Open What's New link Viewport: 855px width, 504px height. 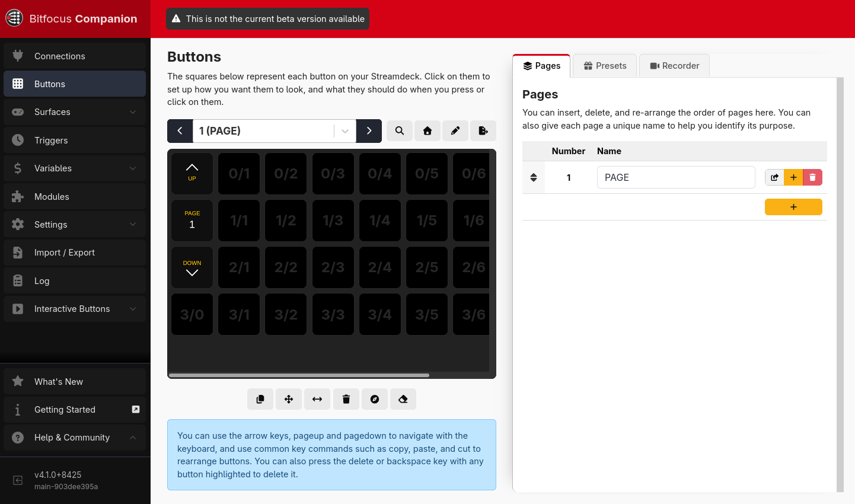click(75, 381)
